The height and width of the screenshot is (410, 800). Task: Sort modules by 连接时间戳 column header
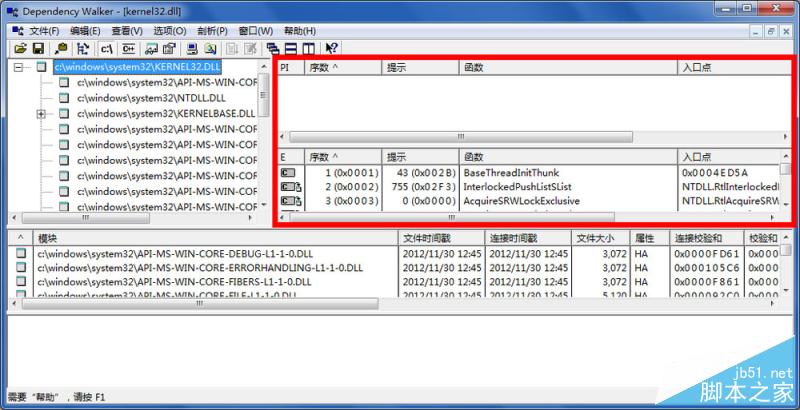528,238
